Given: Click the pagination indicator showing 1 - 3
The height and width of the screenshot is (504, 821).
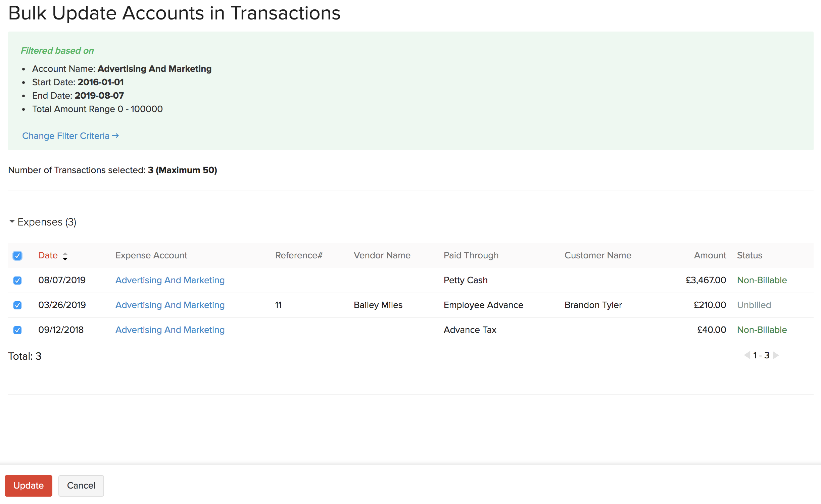Looking at the screenshot, I should pyautogui.click(x=761, y=355).
